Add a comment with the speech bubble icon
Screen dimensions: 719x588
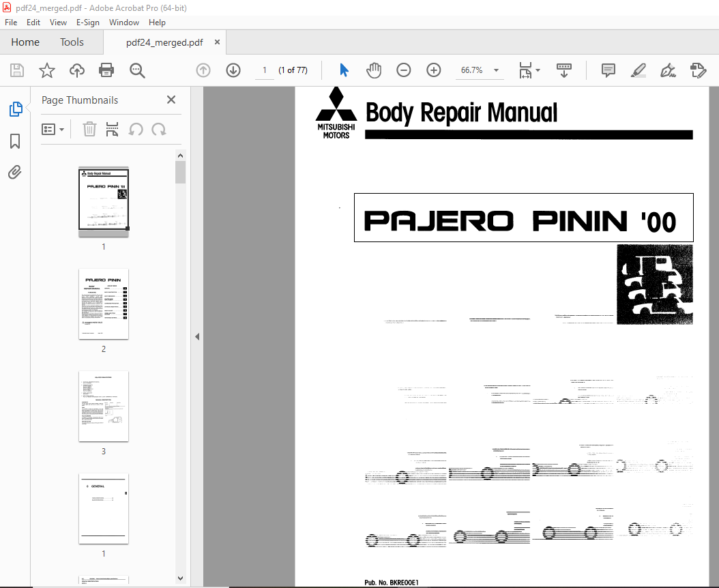608,70
